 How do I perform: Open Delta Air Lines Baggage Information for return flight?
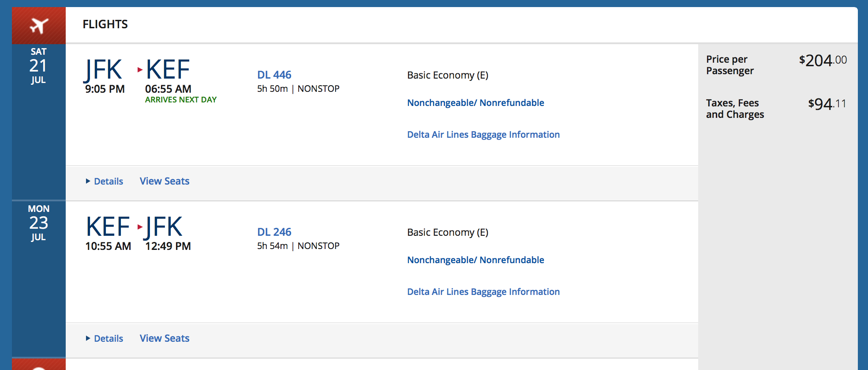(x=483, y=291)
